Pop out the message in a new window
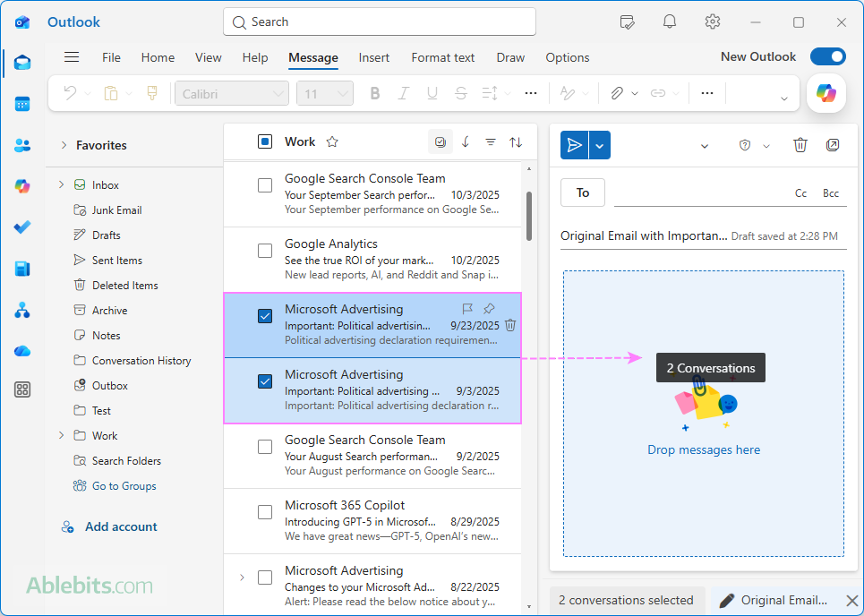The image size is (864, 616). [833, 144]
